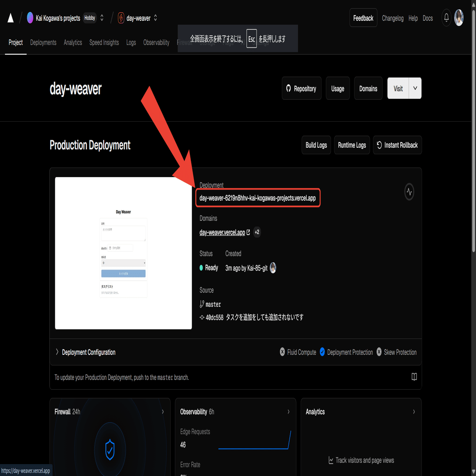This screenshot has height=476, width=476.
Task: Open the team switcher chevrons beside Hobby
Action: (x=102, y=18)
